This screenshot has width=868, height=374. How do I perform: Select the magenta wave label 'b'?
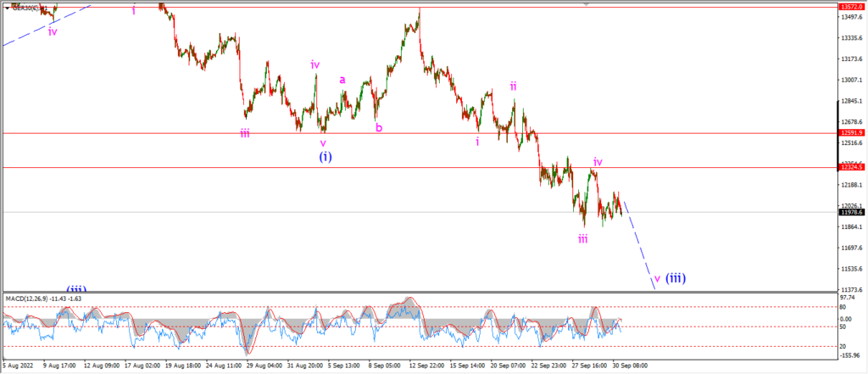379,128
